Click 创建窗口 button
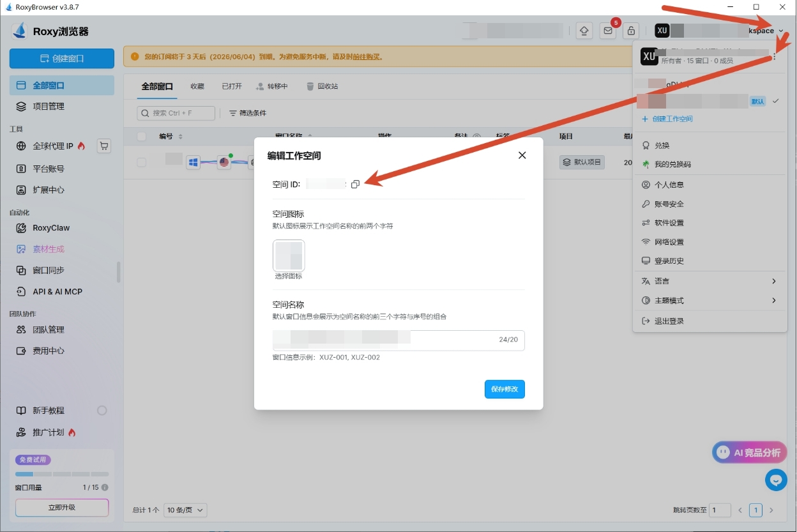The width and height of the screenshot is (797, 532). [62, 58]
